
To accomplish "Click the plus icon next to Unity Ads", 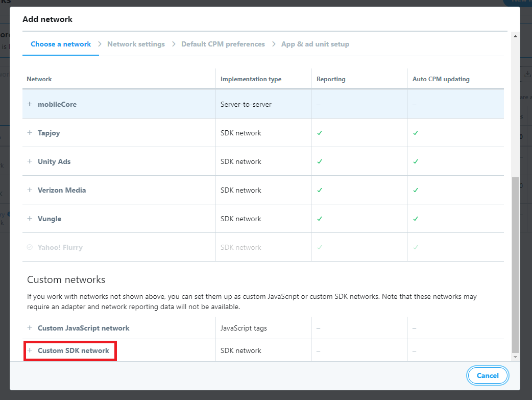I will [x=30, y=161].
